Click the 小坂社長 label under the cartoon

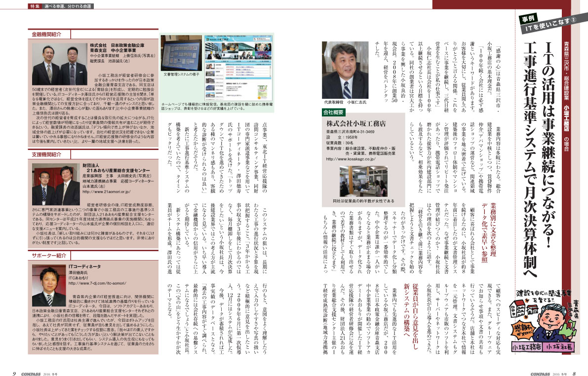coord(559,347)
